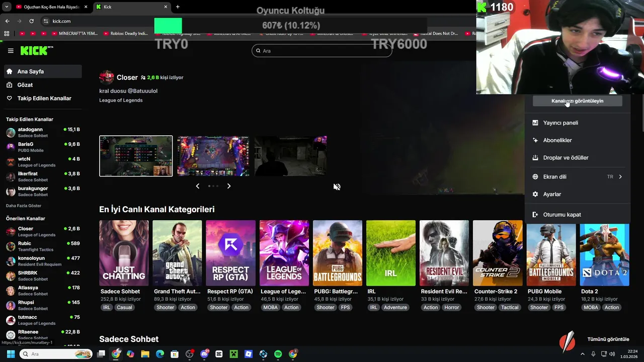Open ilkerfirat followed channel
The width and height of the screenshot is (644, 362).
[x=43, y=176]
